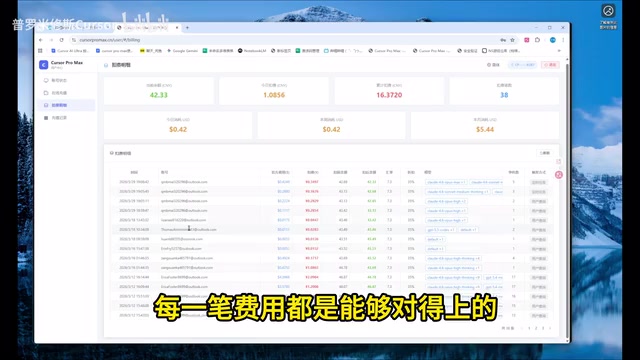Switch to the inactive browser tab
The image size is (640, 360).
coord(78,28)
